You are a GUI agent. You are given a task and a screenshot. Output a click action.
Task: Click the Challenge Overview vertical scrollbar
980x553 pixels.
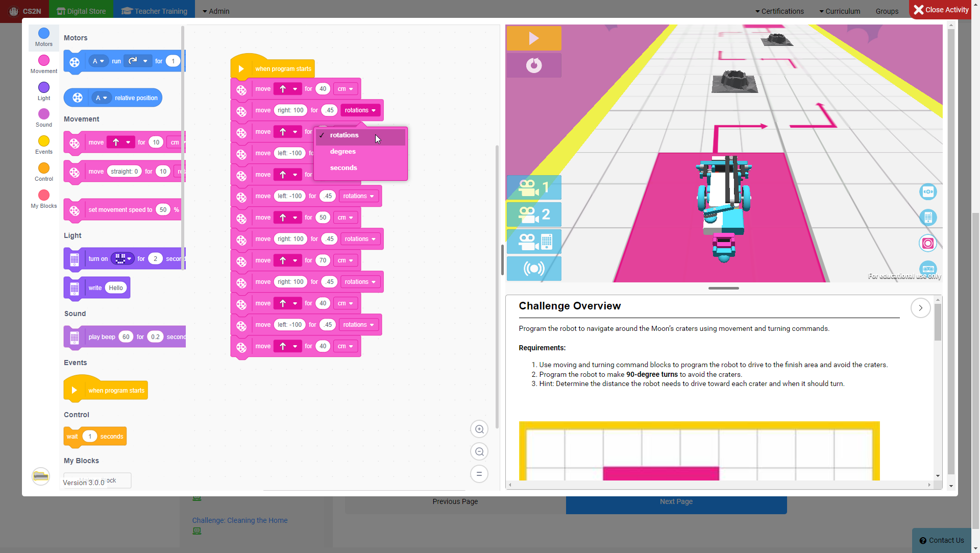pos(938,322)
